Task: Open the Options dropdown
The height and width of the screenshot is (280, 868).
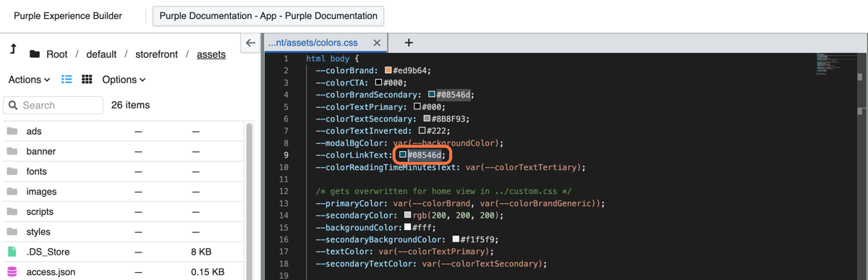Action: coord(124,80)
